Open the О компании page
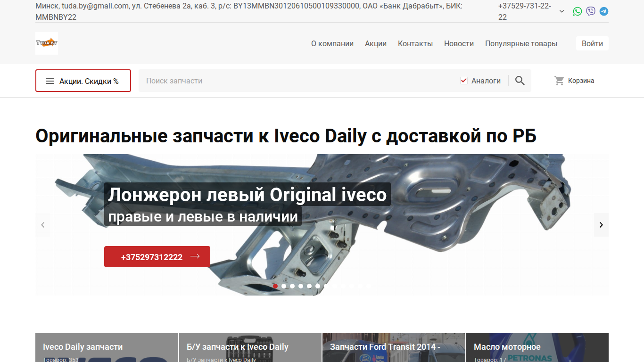The height and width of the screenshot is (362, 644). (x=332, y=43)
